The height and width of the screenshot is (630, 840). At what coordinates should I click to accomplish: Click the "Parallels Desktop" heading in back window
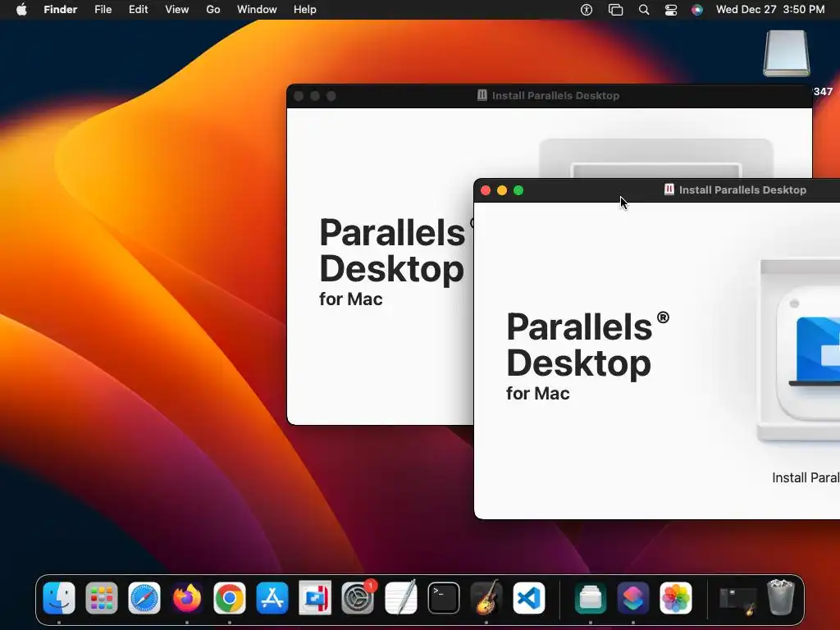(x=392, y=250)
